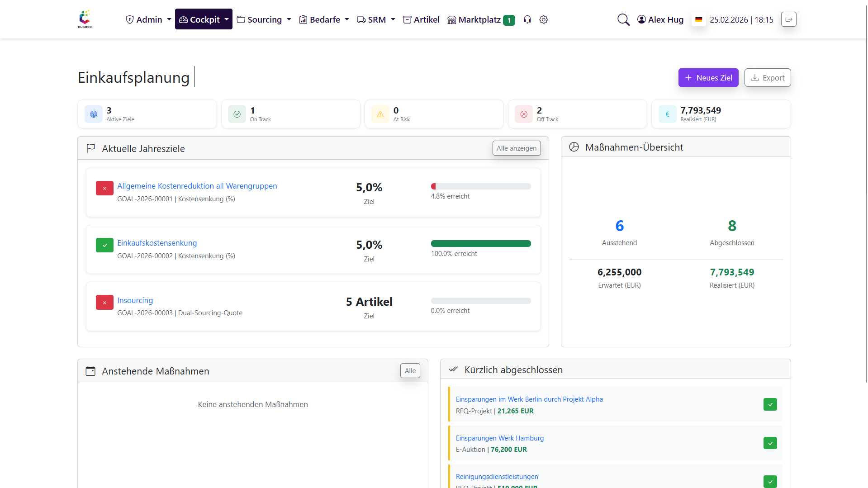Open the Sourcing dropdown
The height and width of the screenshot is (488, 868).
(x=264, y=19)
